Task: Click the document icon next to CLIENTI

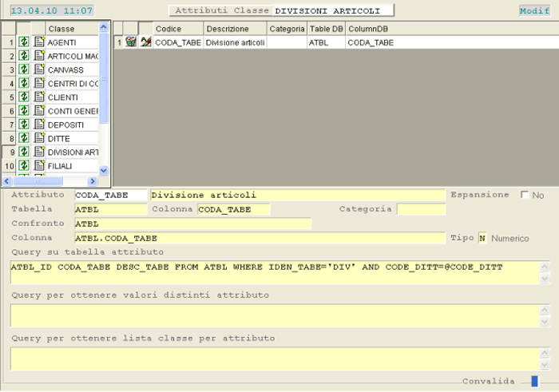Action: pos(38,97)
